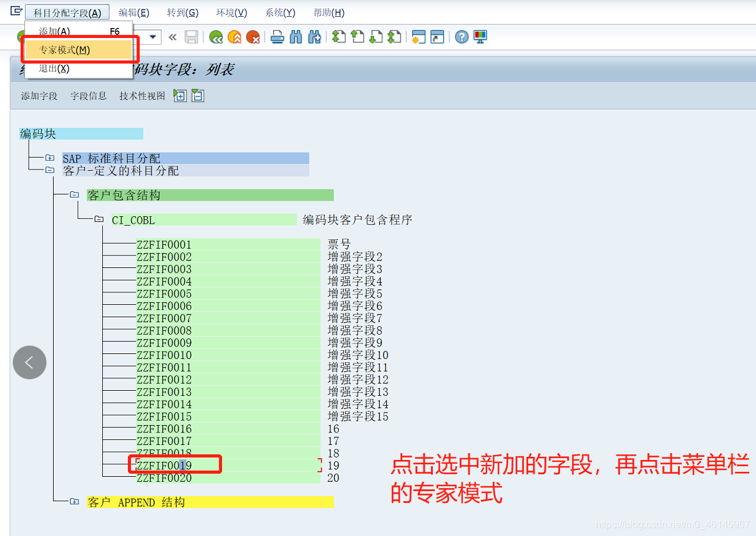
Task: Click the Back green arrow icon
Action: (216, 37)
